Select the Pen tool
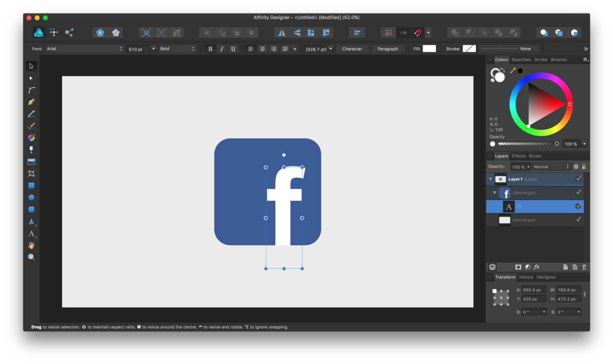The image size is (613, 364). (31, 102)
